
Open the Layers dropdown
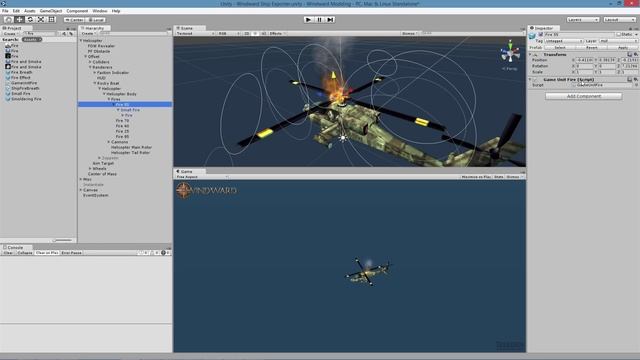(582, 20)
